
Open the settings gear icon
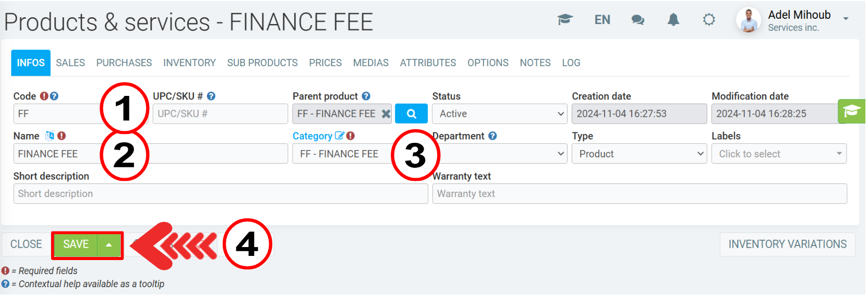click(708, 20)
